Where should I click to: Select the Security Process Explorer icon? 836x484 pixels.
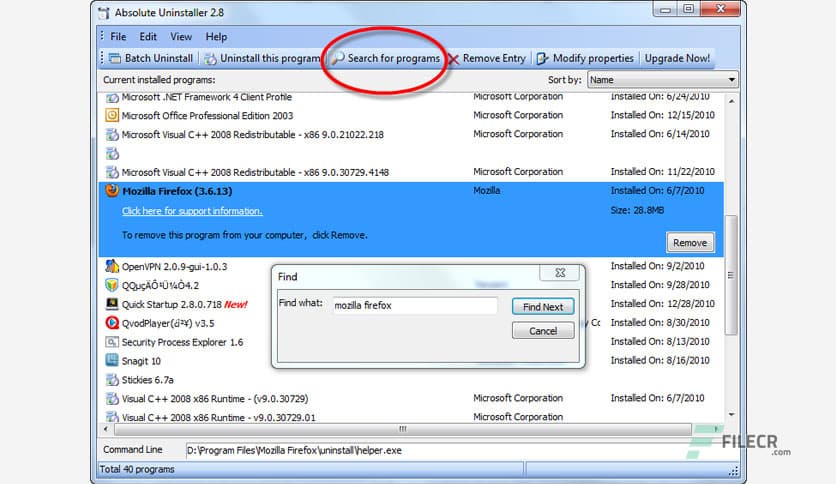click(111, 342)
